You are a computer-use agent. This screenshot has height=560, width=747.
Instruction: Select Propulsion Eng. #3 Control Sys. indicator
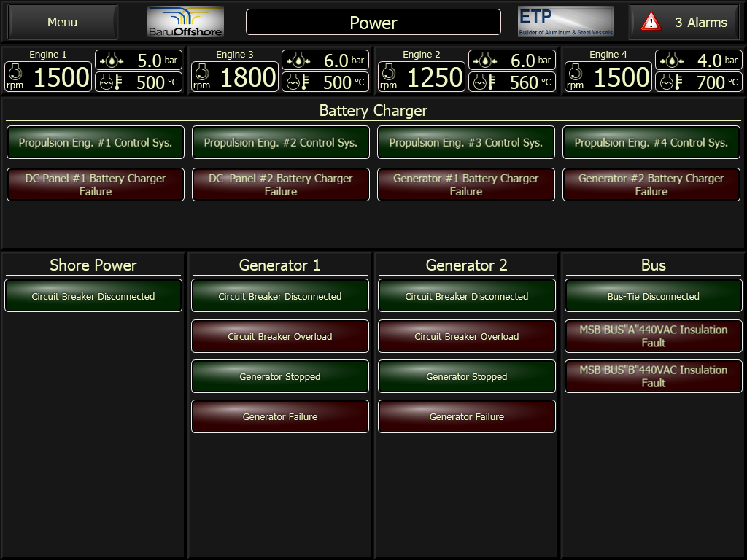click(466, 142)
